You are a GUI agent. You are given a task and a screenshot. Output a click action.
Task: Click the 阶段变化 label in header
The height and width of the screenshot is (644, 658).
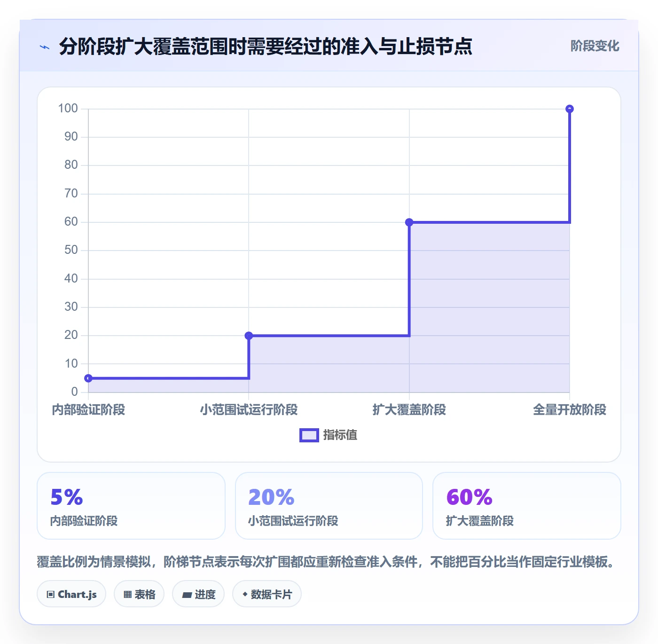coord(595,46)
